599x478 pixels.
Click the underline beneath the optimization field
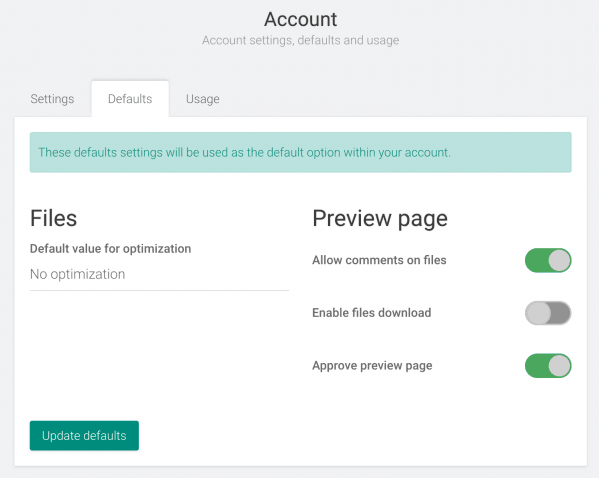159,290
